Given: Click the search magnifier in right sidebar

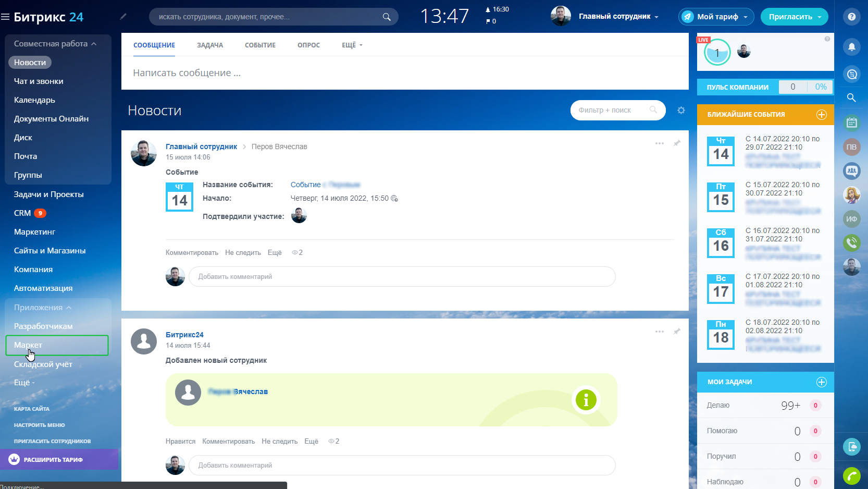Looking at the screenshot, I should pos(851,97).
